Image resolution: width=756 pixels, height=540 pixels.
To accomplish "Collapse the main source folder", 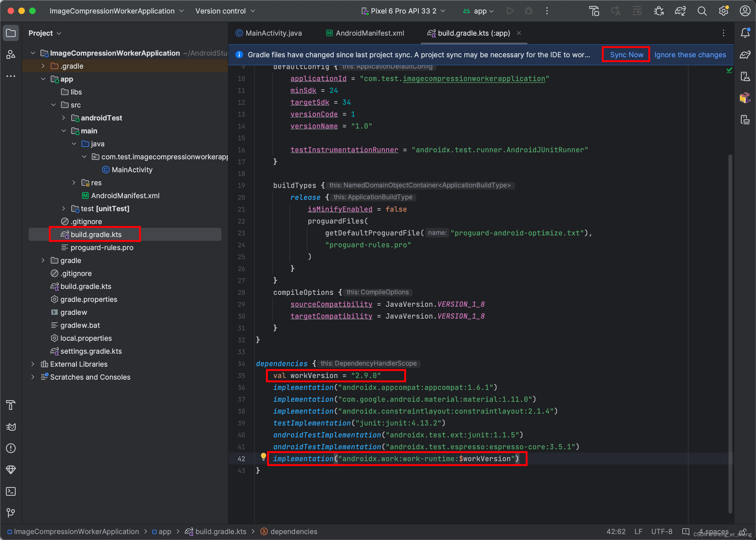I will pos(63,131).
